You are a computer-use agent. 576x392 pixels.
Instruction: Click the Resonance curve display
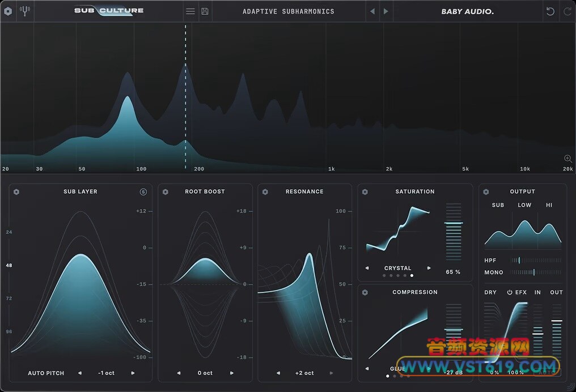click(304, 288)
